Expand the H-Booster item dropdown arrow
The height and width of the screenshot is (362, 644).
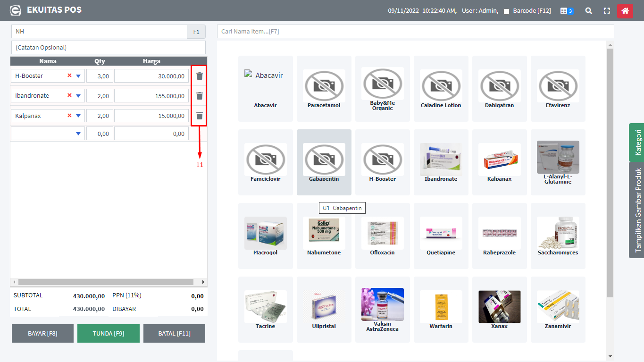78,76
